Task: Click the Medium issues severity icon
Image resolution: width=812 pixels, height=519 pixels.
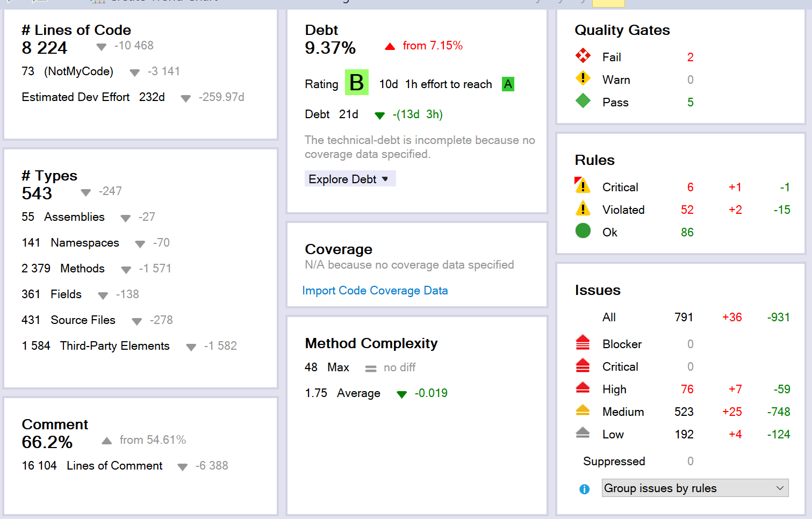Action: [583, 410]
